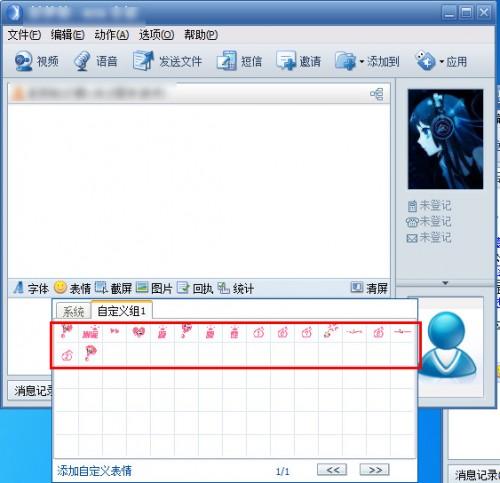Image resolution: width=500 pixels, height=483 pixels.
Task: Switch to the 系统 emoticon tab
Action: 74,312
